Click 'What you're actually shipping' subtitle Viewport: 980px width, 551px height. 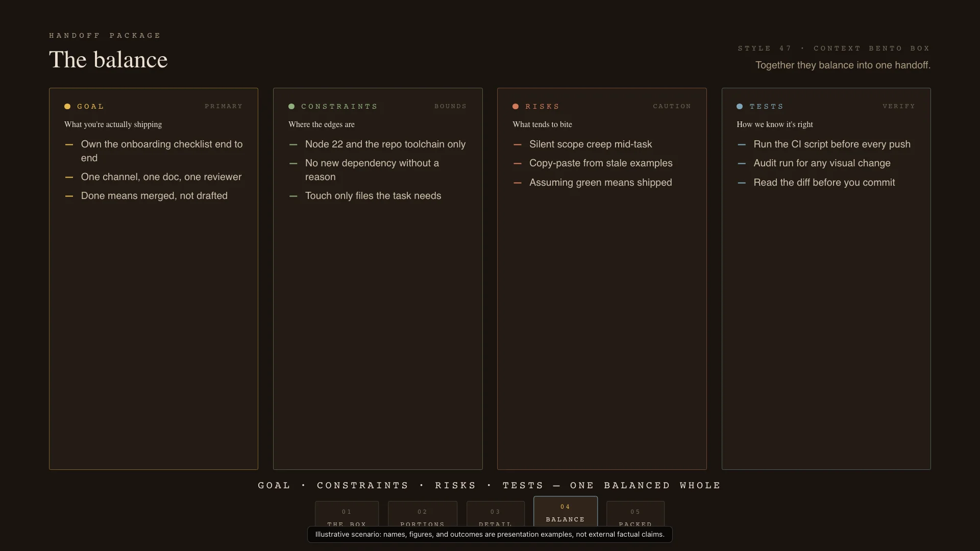pyautogui.click(x=113, y=124)
